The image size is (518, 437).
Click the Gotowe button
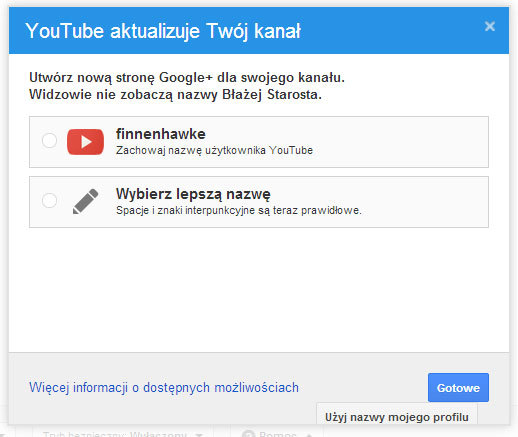(458, 387)
